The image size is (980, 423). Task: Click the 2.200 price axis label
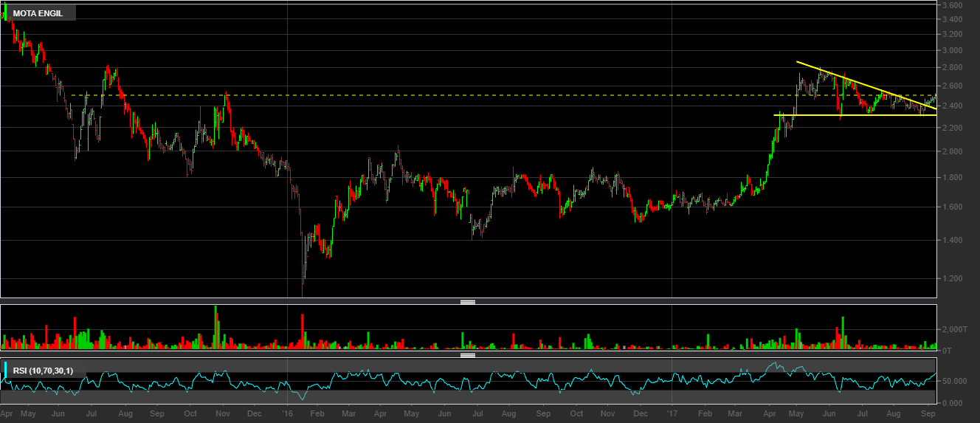[952, 128]
